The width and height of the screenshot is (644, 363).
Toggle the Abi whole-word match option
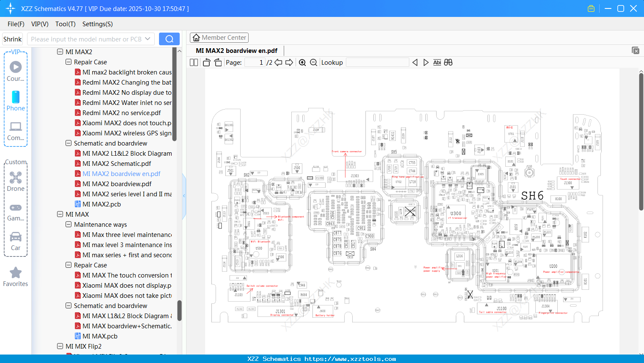437,62
